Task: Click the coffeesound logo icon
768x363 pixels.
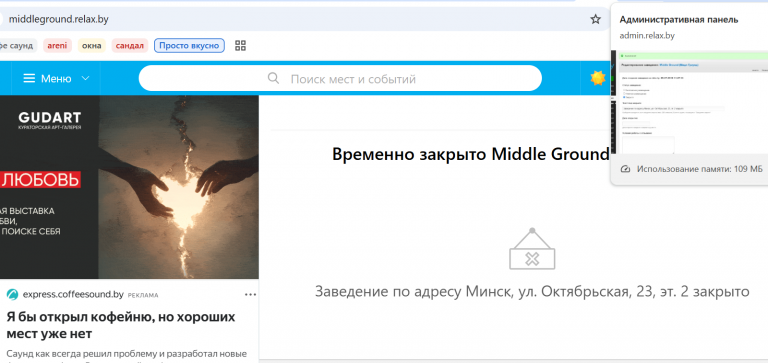Action: tap(12, 295)
